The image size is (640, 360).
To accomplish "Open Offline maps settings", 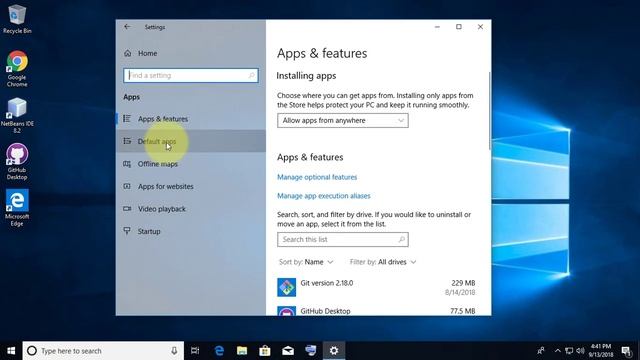I will tap(191, 164).
